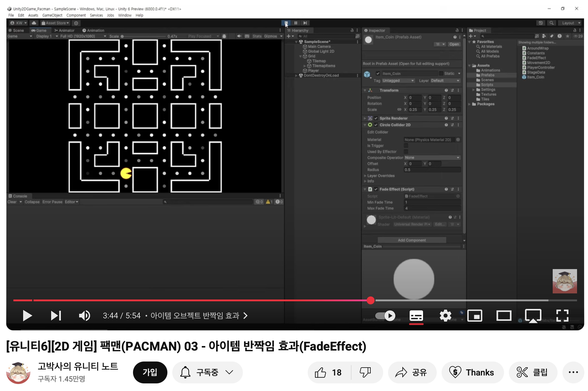This screenshot has width=588, height=391.
Task: Toggle subtitles on the video
Action: tap(416, 316)
